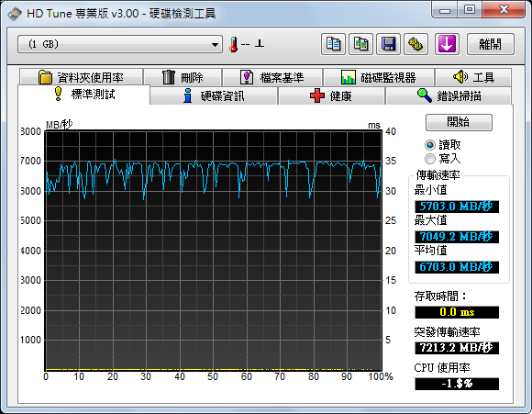
Task: Open the 檔案基準 file benchmark tab
Action: (272, 77)
